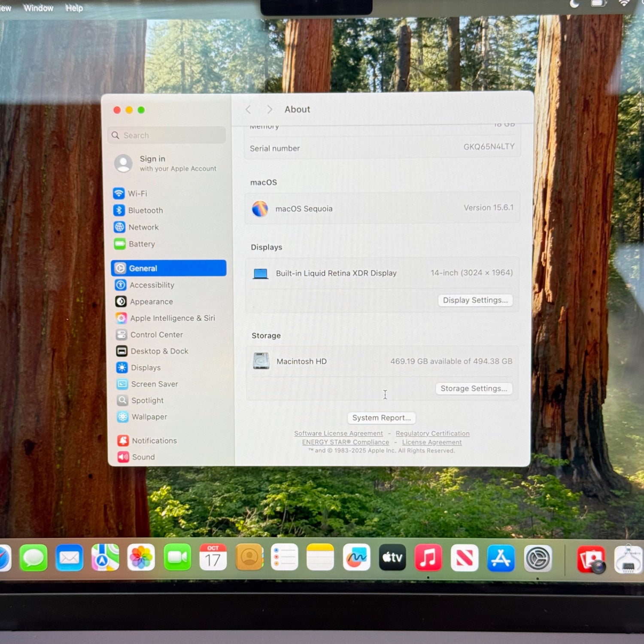Go to Desktop & Dock settings
Image resolution: width=644 pixels, height=644 pixels.
pyautogui.click(x=159, y=351)
